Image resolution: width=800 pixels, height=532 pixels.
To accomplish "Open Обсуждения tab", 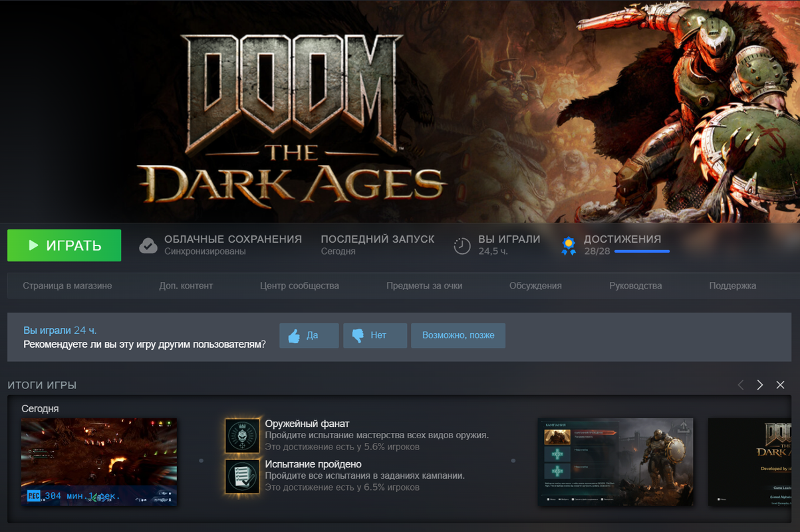I will click(x=535, y=285).
